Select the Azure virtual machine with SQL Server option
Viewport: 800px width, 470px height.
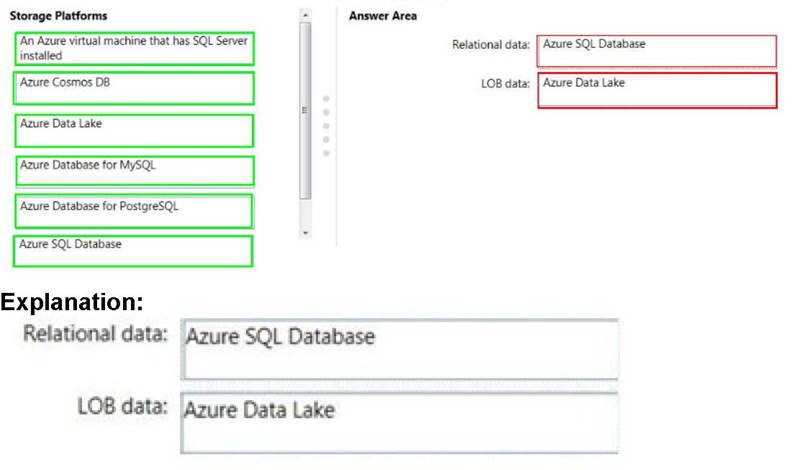[135, 49]
